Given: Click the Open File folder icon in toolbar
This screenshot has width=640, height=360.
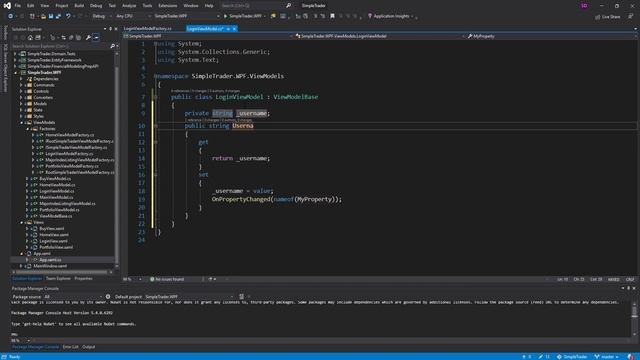Looking at the screenshot, I should pyautogui.click(x=43, y=16).
